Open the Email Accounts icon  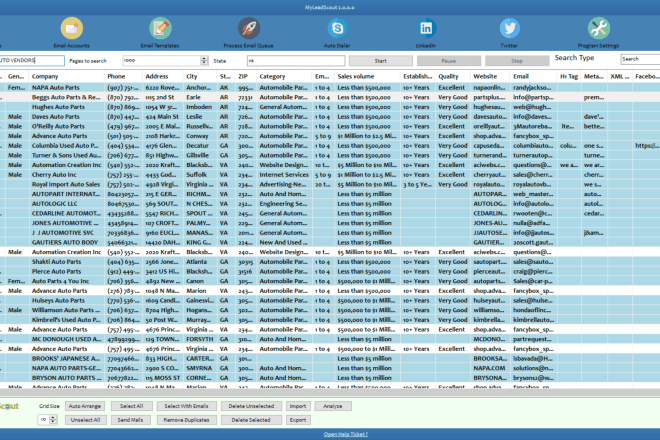coord(72,28)
